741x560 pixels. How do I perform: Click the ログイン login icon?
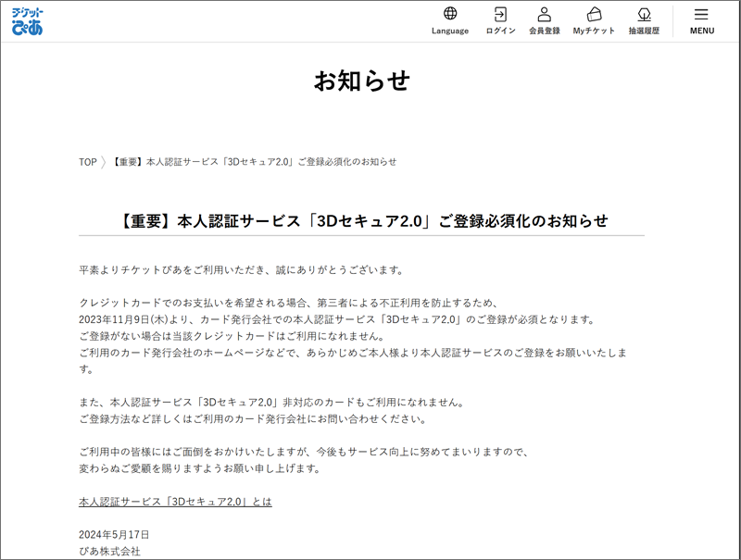[500, 14]
